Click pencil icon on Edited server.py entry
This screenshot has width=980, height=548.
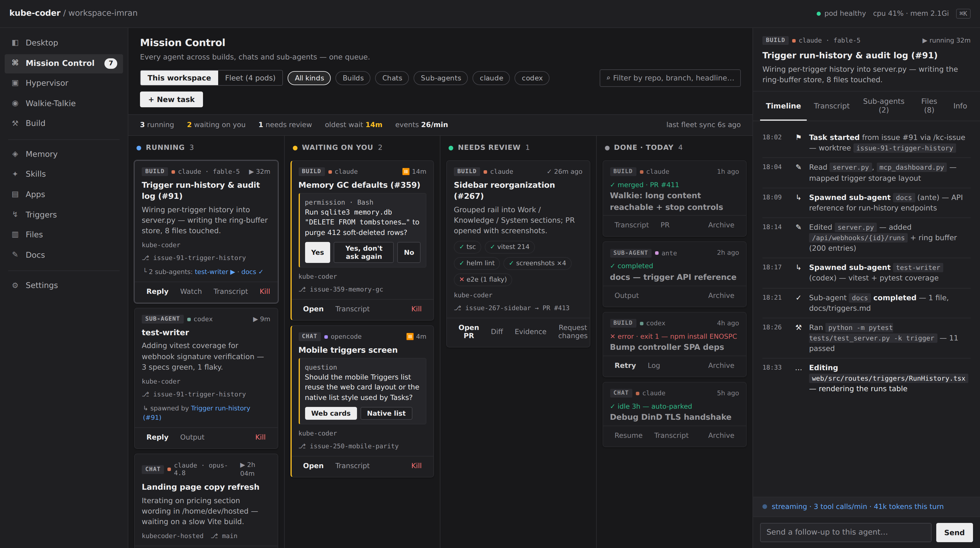(x=799, y=227)
